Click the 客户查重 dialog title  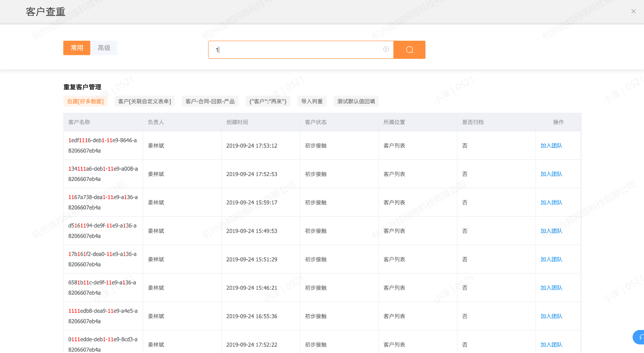coord(46,12)
